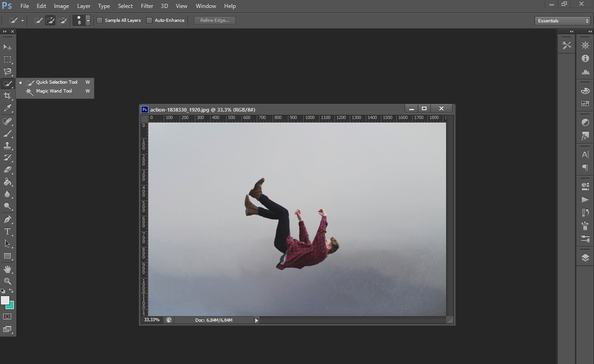Select the Path Selection tool
Viewport: 594px width, 364px height.
click(7, 244)
